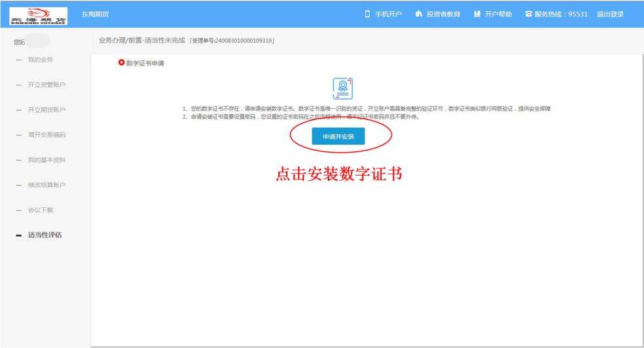
Task: Open 我的业务 in the sidebar
Action: pos(41,60)
